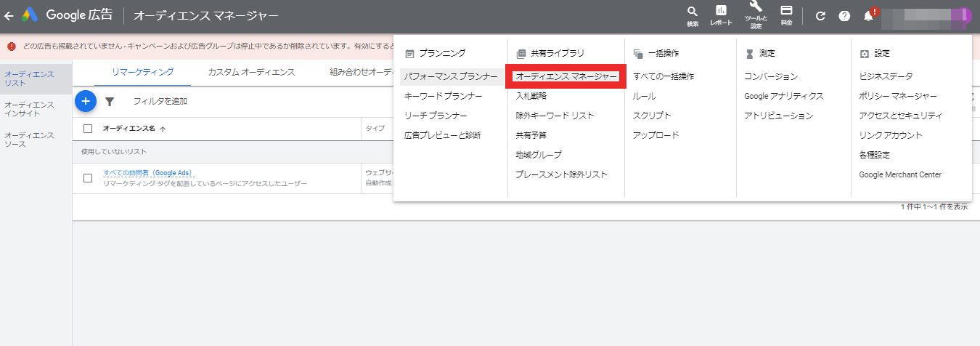Open ポリシー マネージャー menu item
This screenshot has height=346, width=980.
898,96
